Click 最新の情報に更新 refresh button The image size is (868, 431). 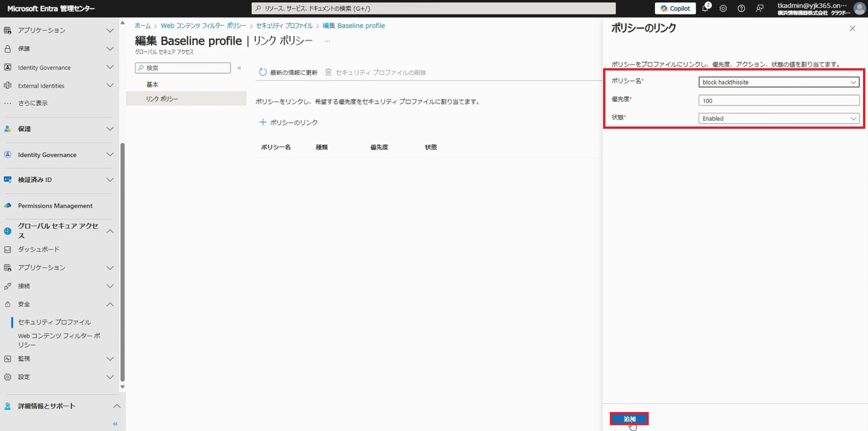(x=288, y=72)
